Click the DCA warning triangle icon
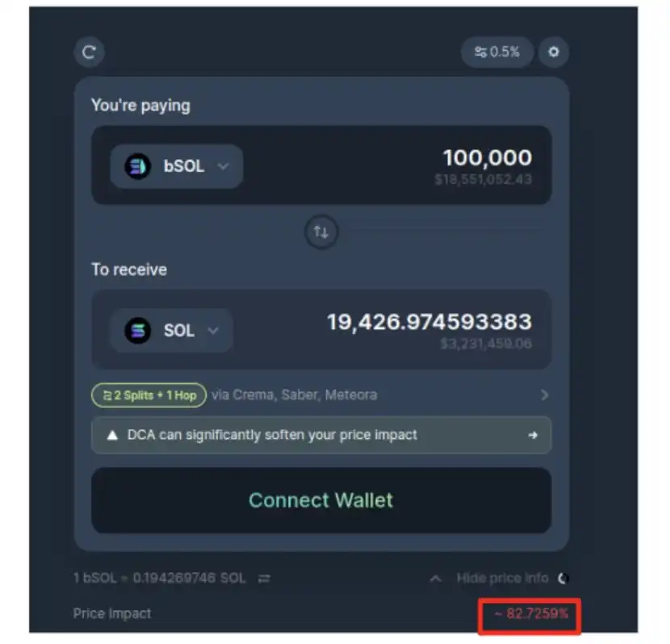Screen dimensions: 670x644 [112, 435]
